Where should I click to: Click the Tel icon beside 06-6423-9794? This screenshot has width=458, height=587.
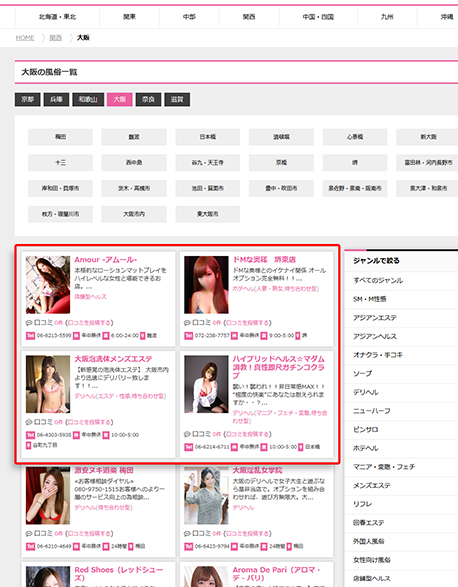point(189,547)
